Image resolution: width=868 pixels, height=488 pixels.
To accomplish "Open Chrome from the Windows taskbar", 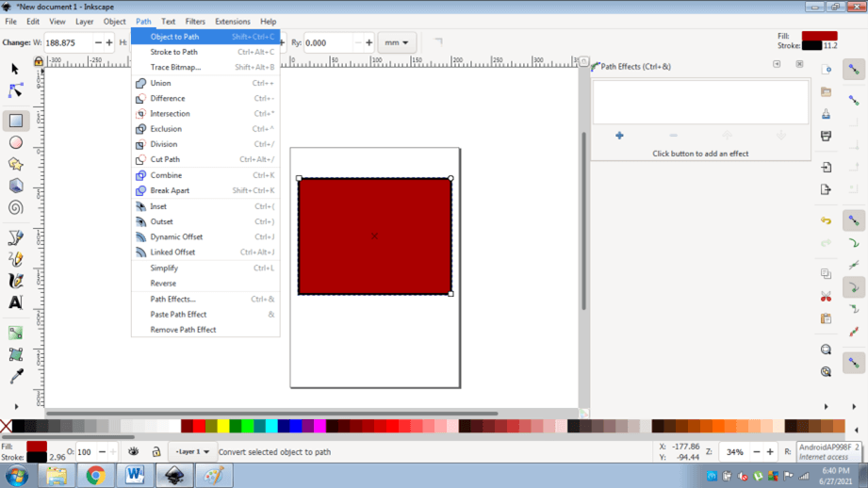I will coord(95,476).
